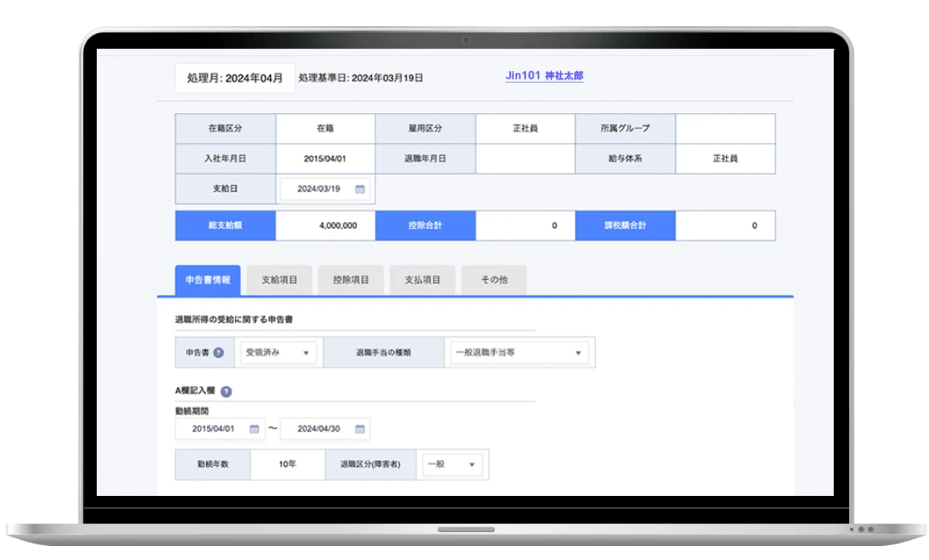Click the Jin101 神社太郎 employee link

coord(543,76)
